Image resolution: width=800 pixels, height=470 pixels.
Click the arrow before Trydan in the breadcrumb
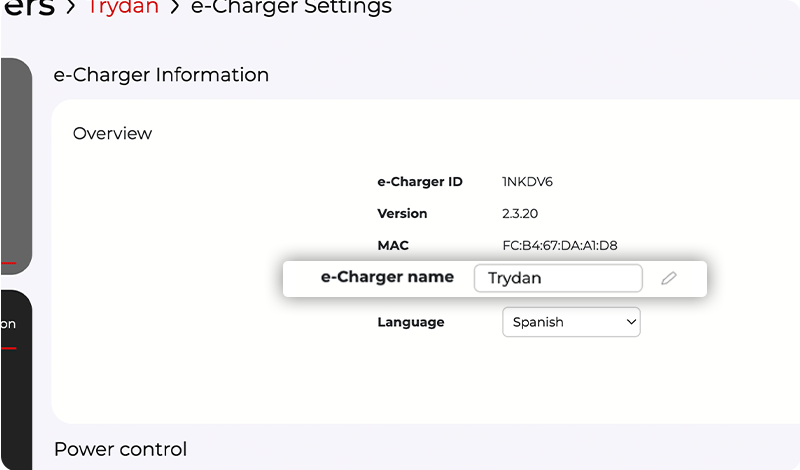point(71,8)
